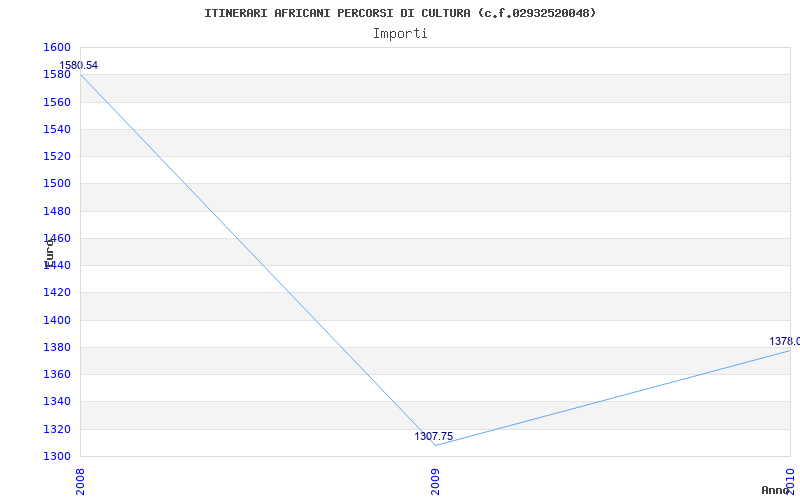Click the 1320 y-axis value
Viewport: 800px width, 500px height.
56,430
